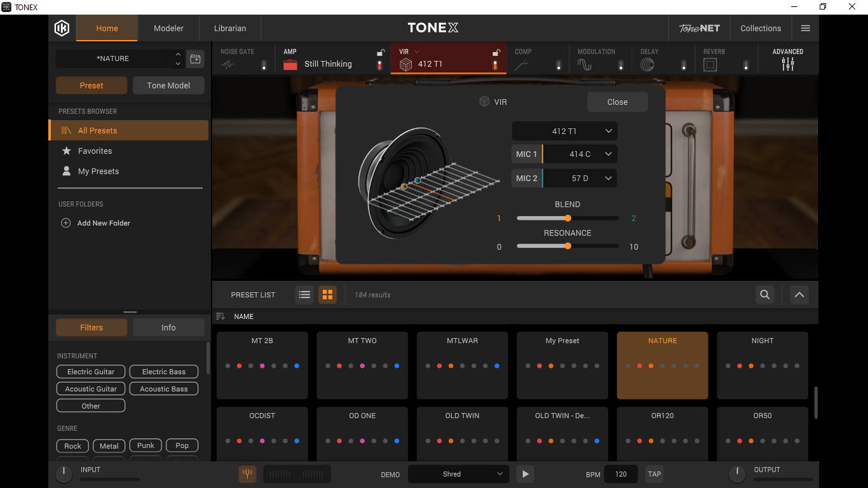The image size is (868, 488).
Task: Toggle the VIR lock icon
Action: 496,53
